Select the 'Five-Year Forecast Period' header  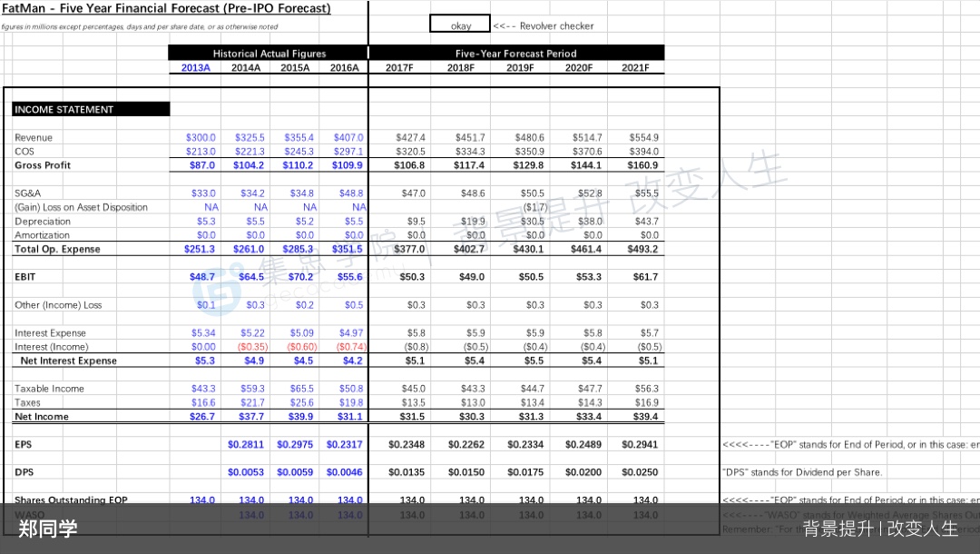click(516, 54)
